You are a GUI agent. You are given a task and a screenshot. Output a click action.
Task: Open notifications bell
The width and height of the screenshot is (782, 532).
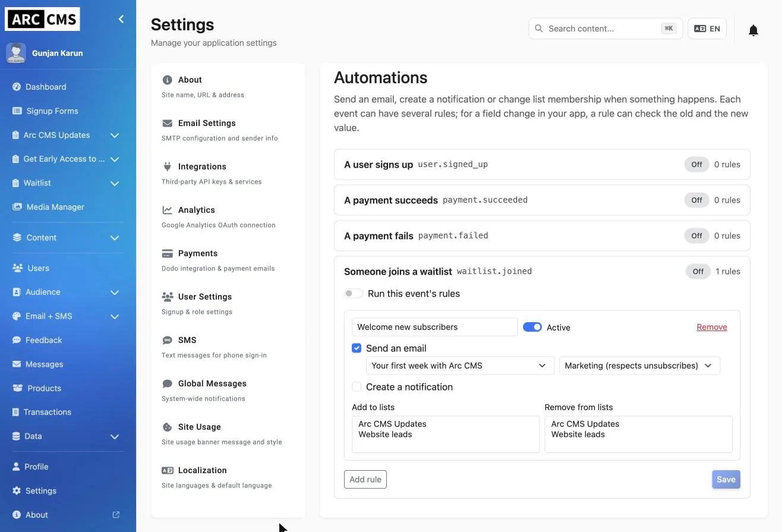click(753, 30)
